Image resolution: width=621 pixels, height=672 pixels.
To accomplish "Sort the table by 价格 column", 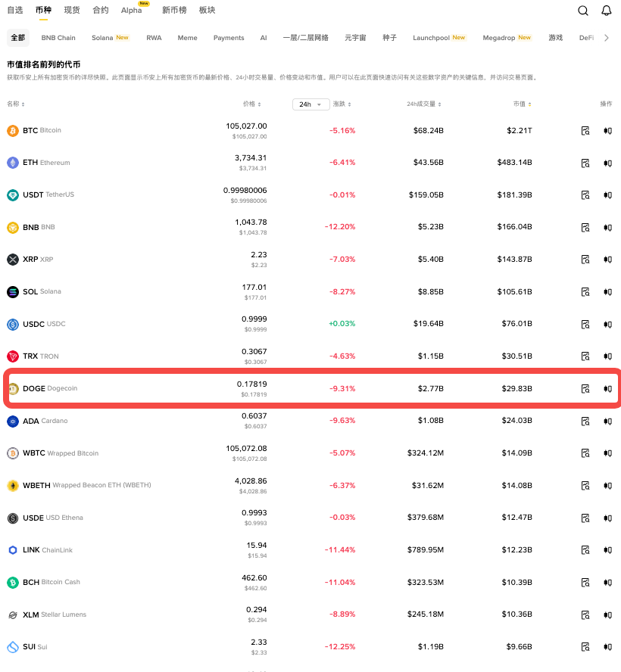I will coord(252,104).
